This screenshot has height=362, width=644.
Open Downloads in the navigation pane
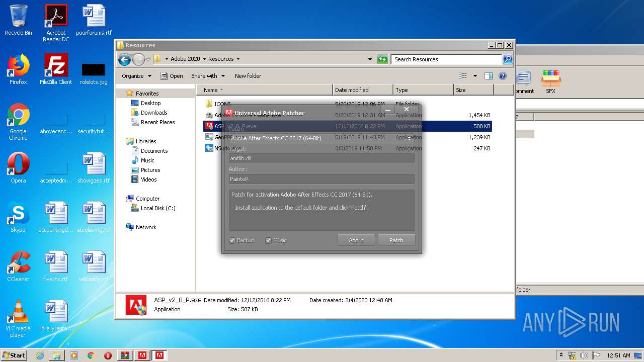pyautogui.click(x=153, y=113)
